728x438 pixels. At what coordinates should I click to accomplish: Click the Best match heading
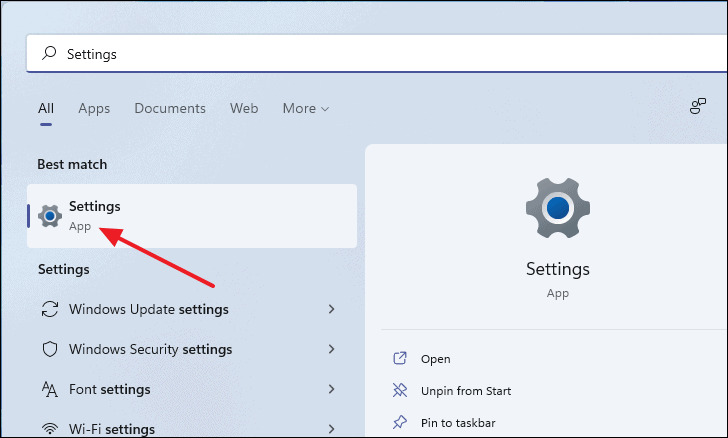click(x=72, y=164)
